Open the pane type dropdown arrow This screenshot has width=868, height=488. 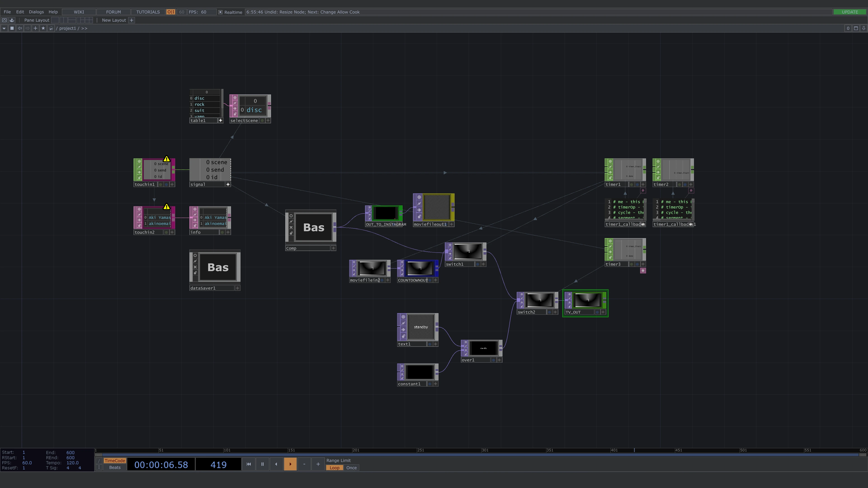[x=4, y=28]
